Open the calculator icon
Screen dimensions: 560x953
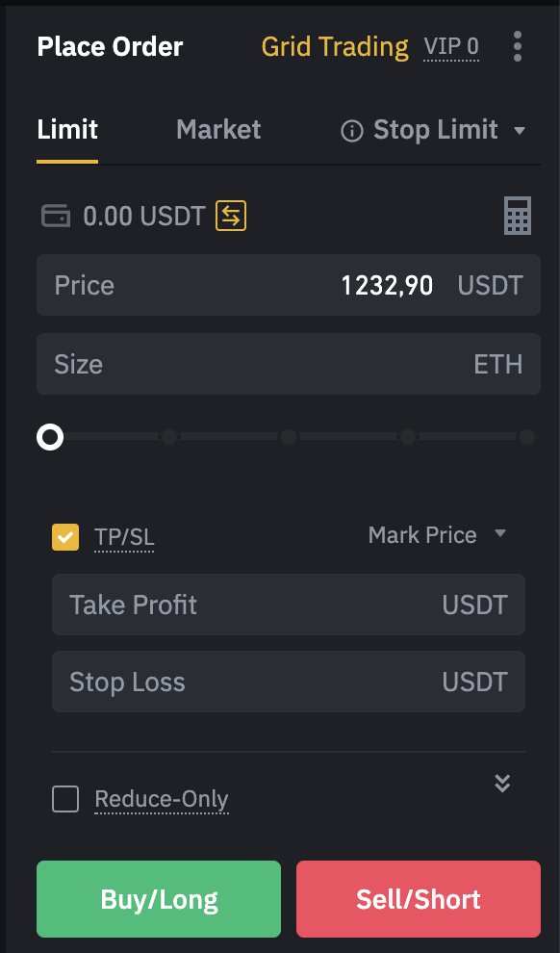pyautogui.click(x=518, y=216)
